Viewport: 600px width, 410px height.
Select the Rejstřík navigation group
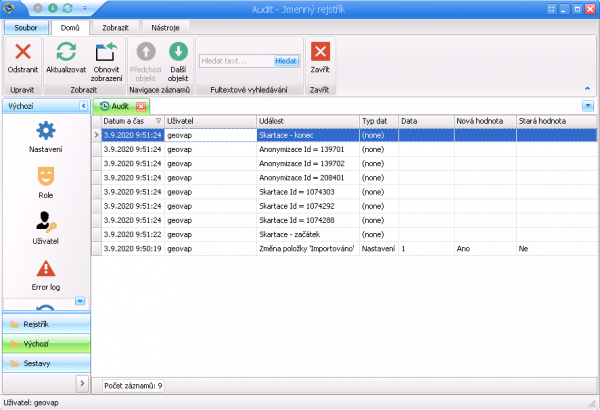pos(45,324)
